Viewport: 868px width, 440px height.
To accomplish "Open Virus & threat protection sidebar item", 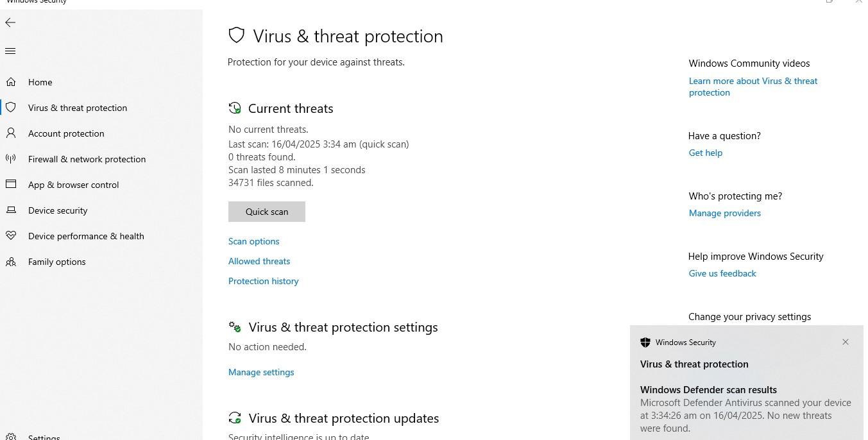I will click(x=78, y=108).
